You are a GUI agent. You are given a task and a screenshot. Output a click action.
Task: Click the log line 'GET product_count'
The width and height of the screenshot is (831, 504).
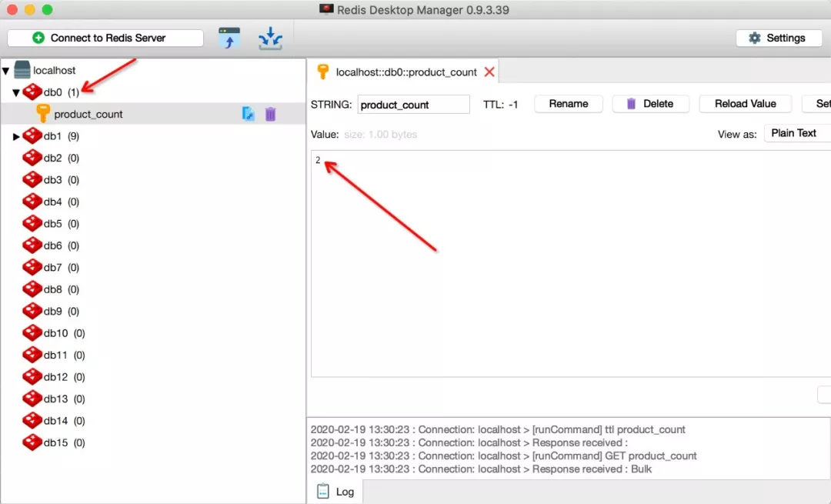point(503,456)
